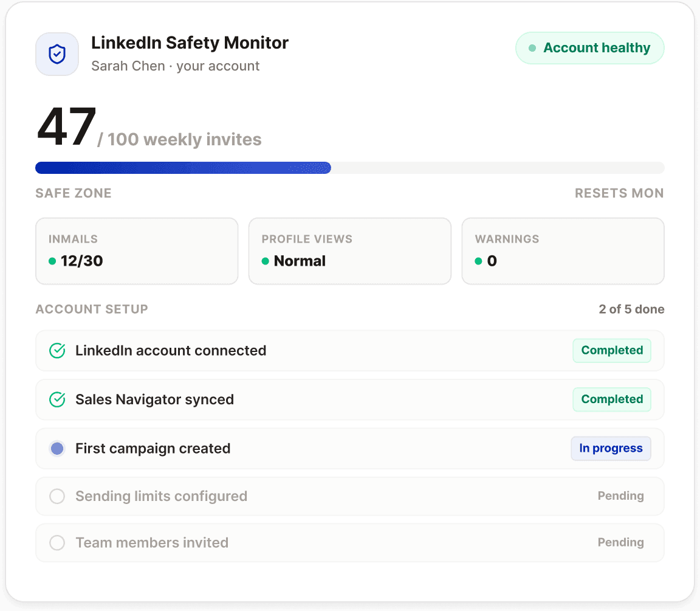Image resolution: width=700 pixels, height=611 pixels.
Task: Click the green check icon beside Sales Navigator synced
Action: [57, 399]
